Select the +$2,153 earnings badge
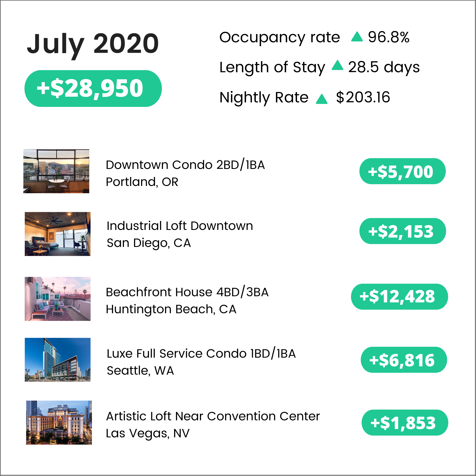Screen dimensions: 476x476 point(402,231)
